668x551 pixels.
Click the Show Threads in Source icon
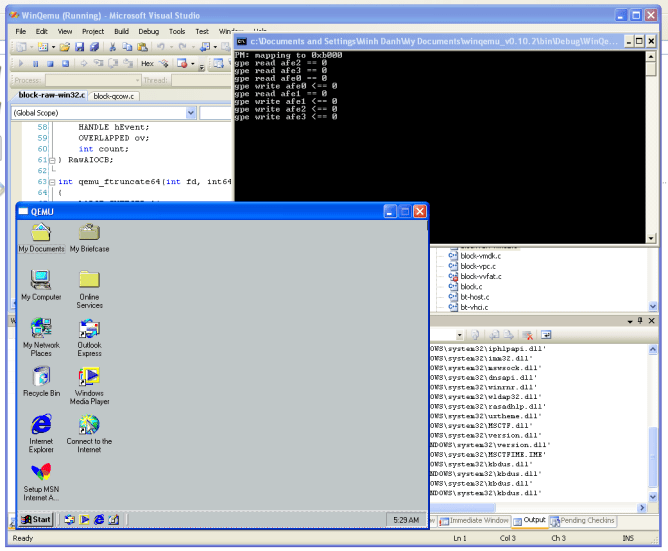(164, 63)
